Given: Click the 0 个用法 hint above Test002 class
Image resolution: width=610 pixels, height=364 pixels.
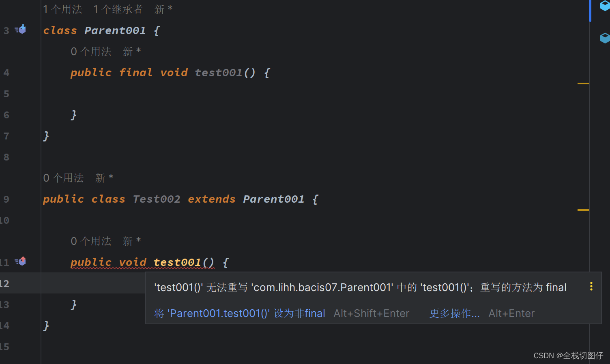Looking at the screenshot, I should tap(63, 178).
